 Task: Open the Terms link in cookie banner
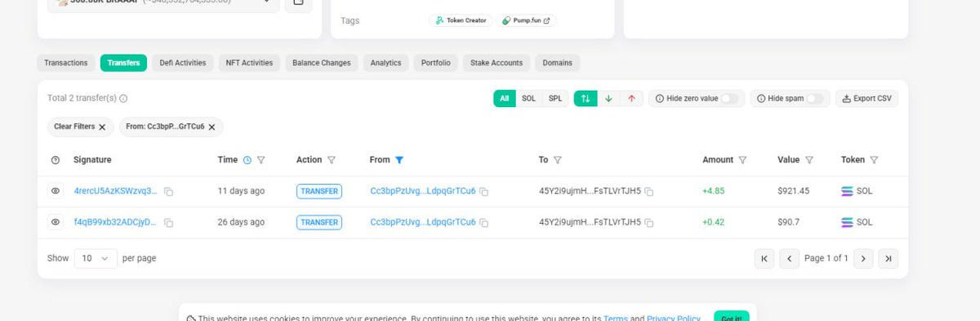tap(615, 318)
